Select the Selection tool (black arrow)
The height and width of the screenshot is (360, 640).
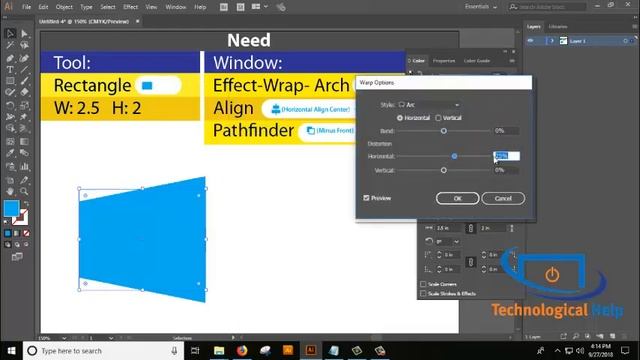[10, 33]
